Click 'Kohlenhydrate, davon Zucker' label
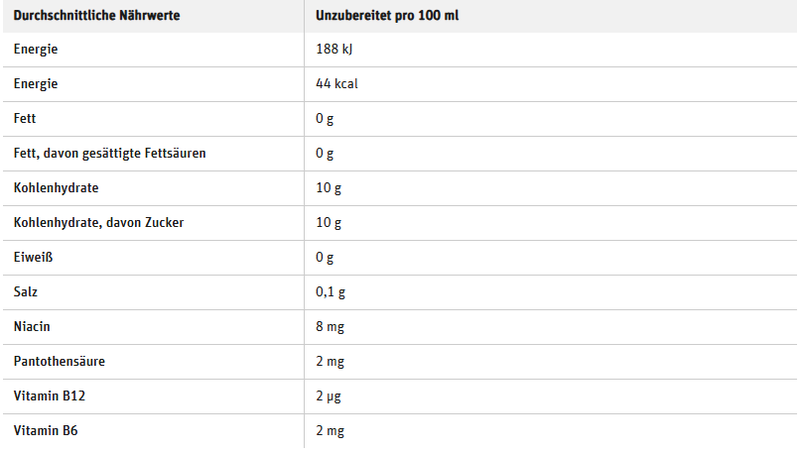This screenshot has height=452, width=799. (x=98, y=222)
